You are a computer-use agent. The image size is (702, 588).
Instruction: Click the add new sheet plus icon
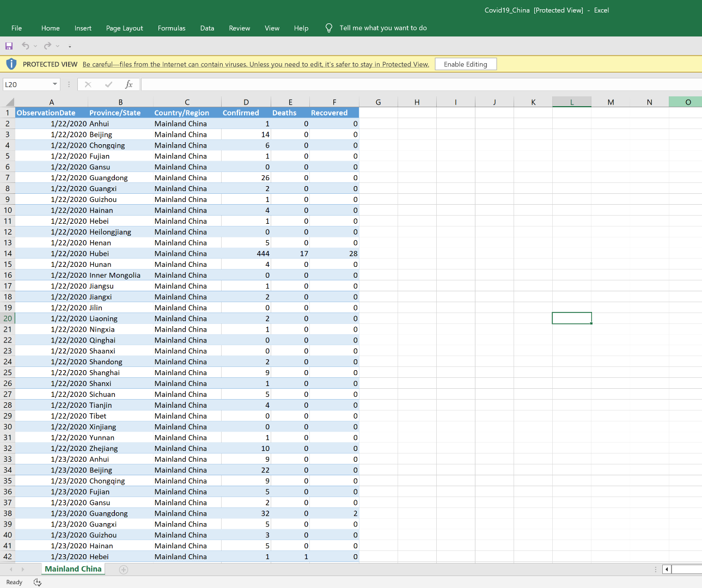point(124,569)
